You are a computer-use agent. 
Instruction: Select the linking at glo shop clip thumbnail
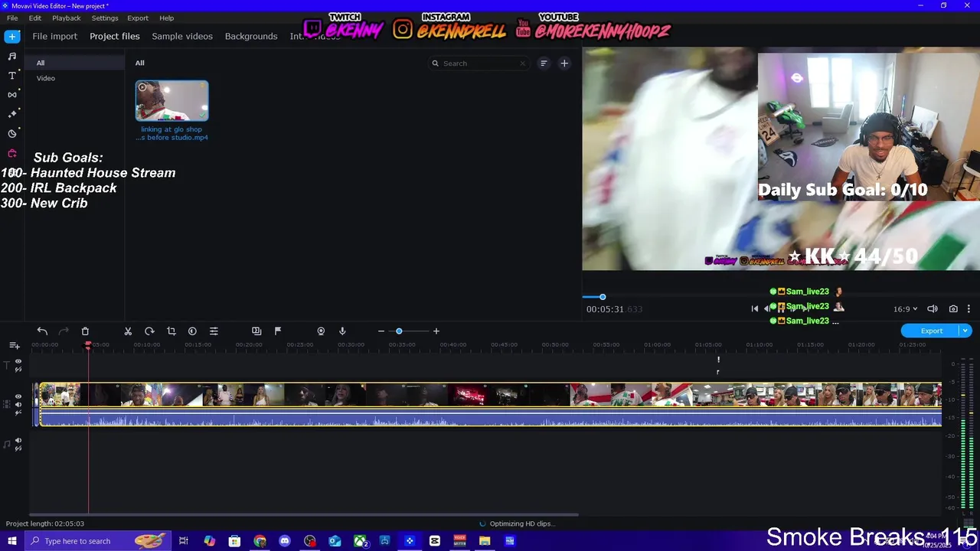(x=171, y=101)
